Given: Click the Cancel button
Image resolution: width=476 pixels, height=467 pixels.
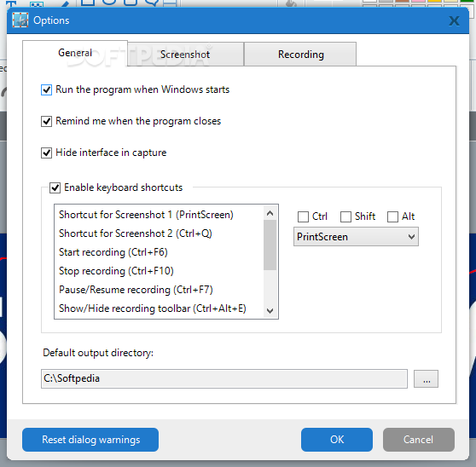Looking at the screenshot, I should (x=419, y=440).
